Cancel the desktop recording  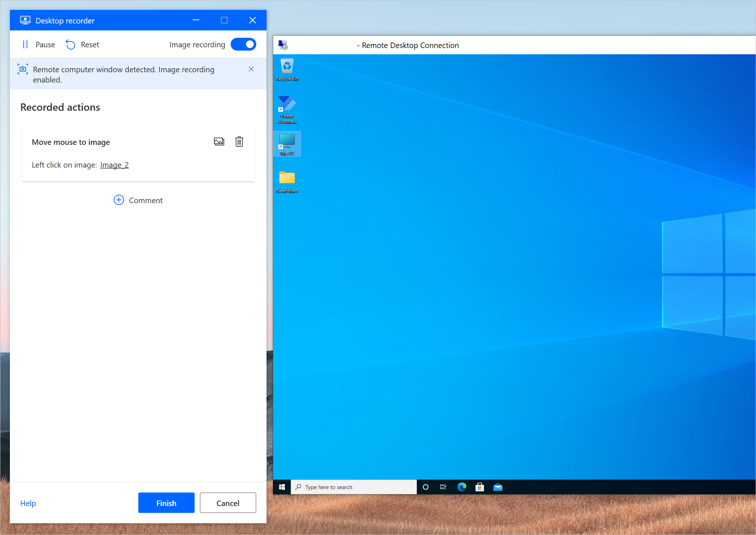coord(228,503)
